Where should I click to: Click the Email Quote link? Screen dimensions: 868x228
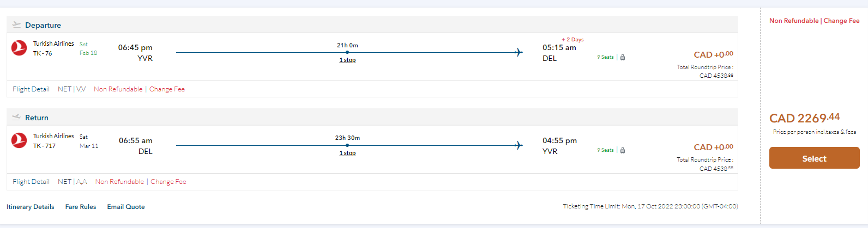pos(126,207)
